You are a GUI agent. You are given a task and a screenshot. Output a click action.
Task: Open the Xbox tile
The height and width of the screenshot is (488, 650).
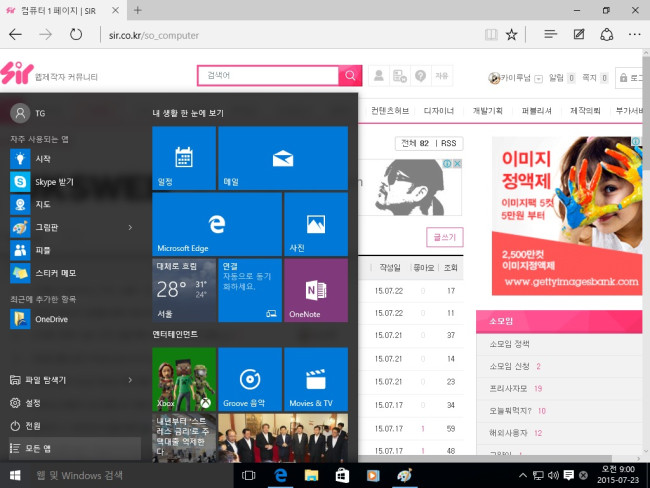click(x=183, y=379)
